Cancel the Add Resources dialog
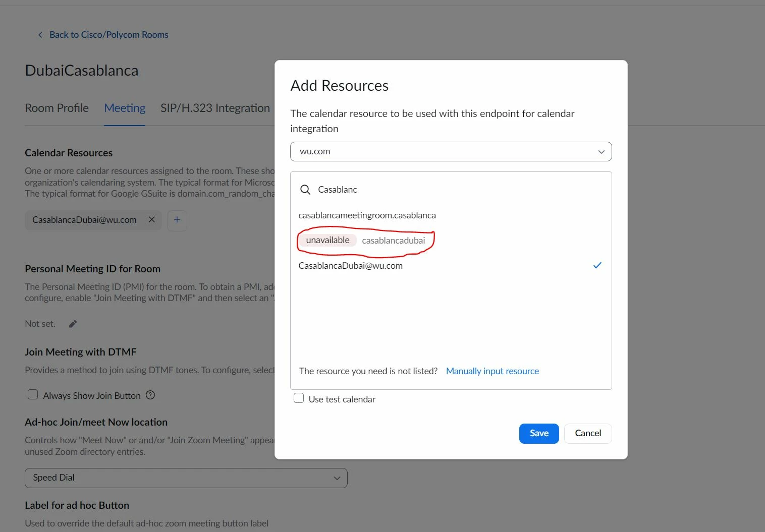 pos(588,434)
